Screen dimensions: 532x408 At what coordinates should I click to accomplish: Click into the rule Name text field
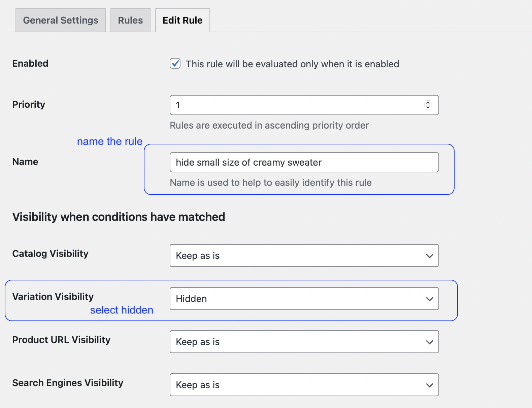tap(304, 162)
